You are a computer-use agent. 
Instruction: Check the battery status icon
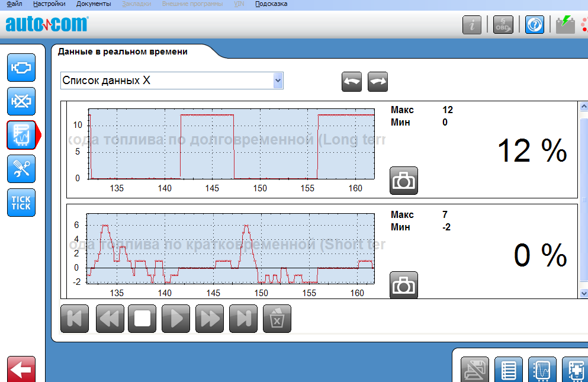pyautogui.click(x=565, y=25)
